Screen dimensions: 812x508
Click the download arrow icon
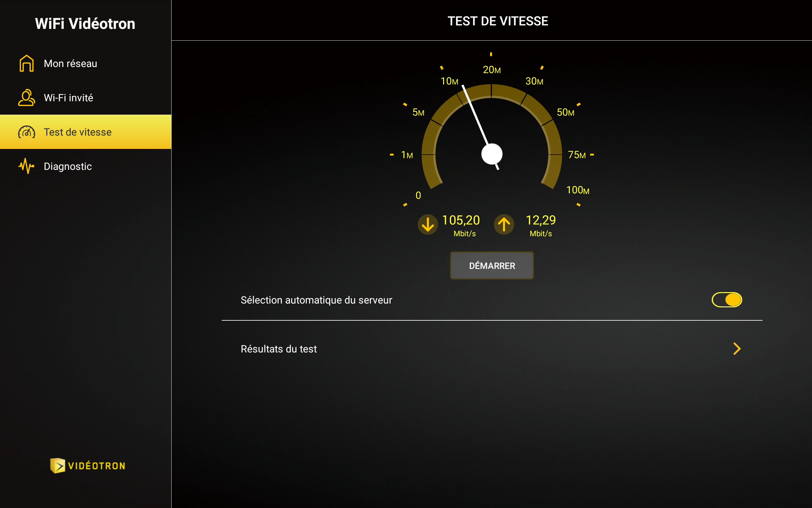pyautogui.click(x=428, y=224)
